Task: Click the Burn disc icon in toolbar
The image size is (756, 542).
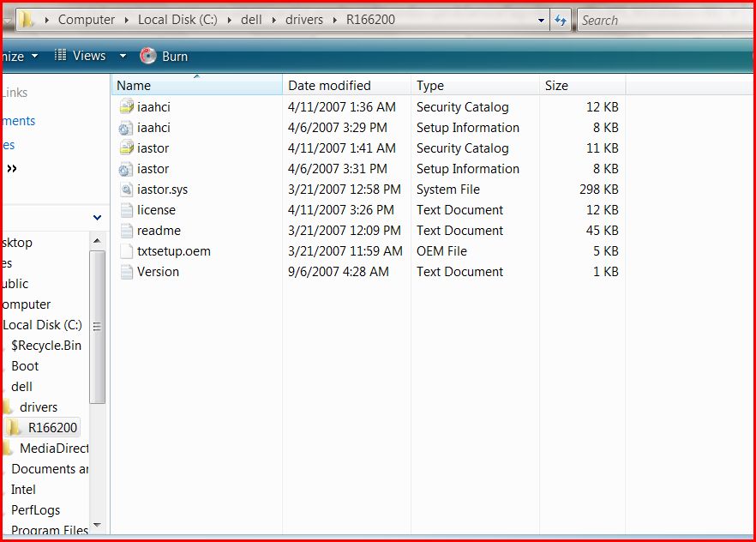Action: [148, 56]
